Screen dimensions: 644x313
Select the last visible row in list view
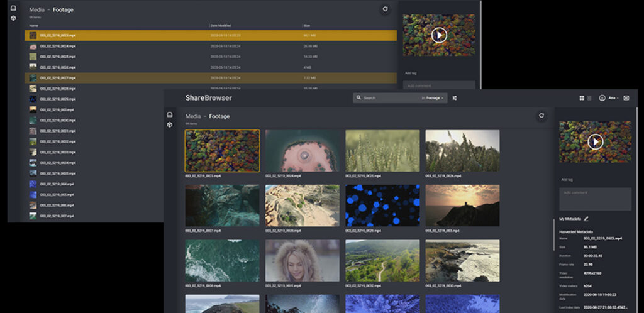[x=94, y=216]
